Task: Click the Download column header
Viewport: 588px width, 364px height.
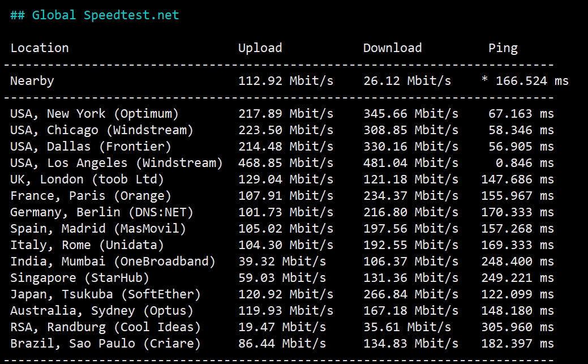Action: click(392, 48)
